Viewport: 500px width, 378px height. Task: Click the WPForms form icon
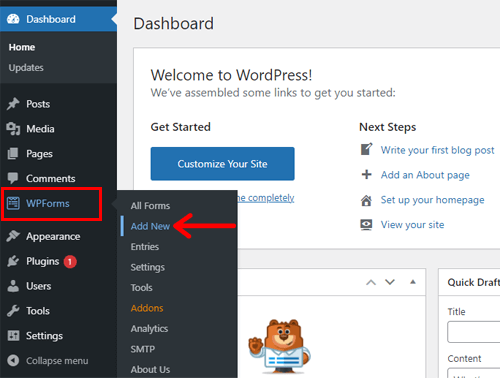point(13,203)
